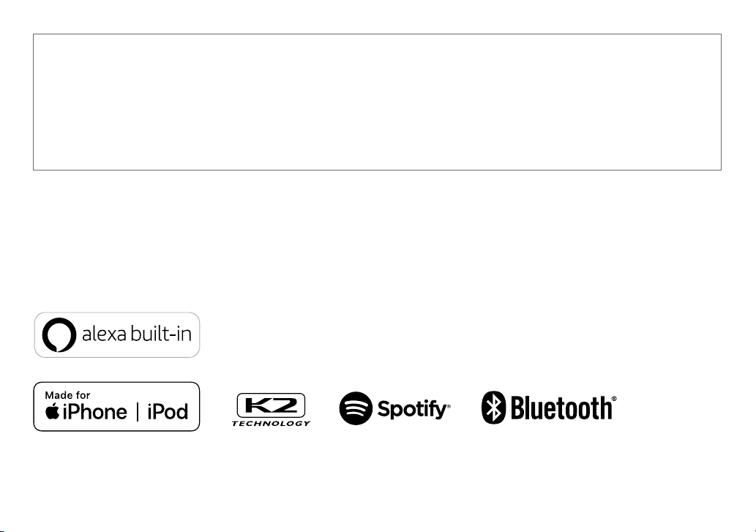Click the Spotify circular sound-wave icon
The width and height of the screenshot is (756, 532).
point(356,408)
